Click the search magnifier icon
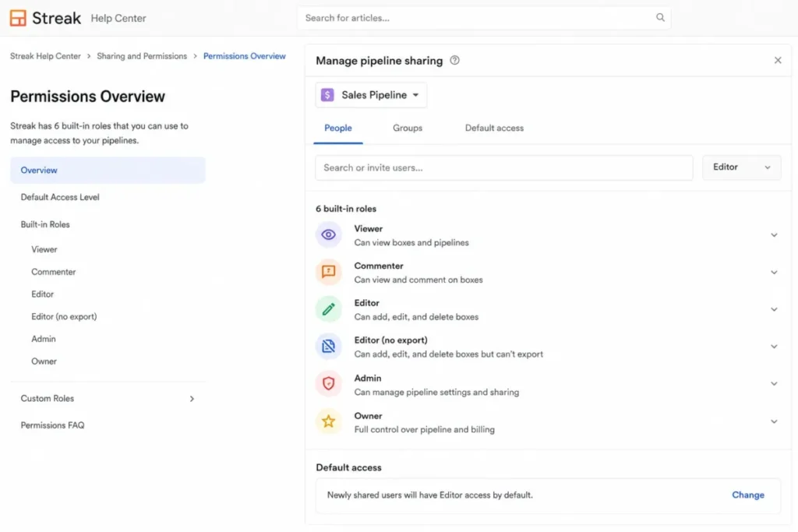Viewport: 798px width, 532px height. [x=660, y=17]
